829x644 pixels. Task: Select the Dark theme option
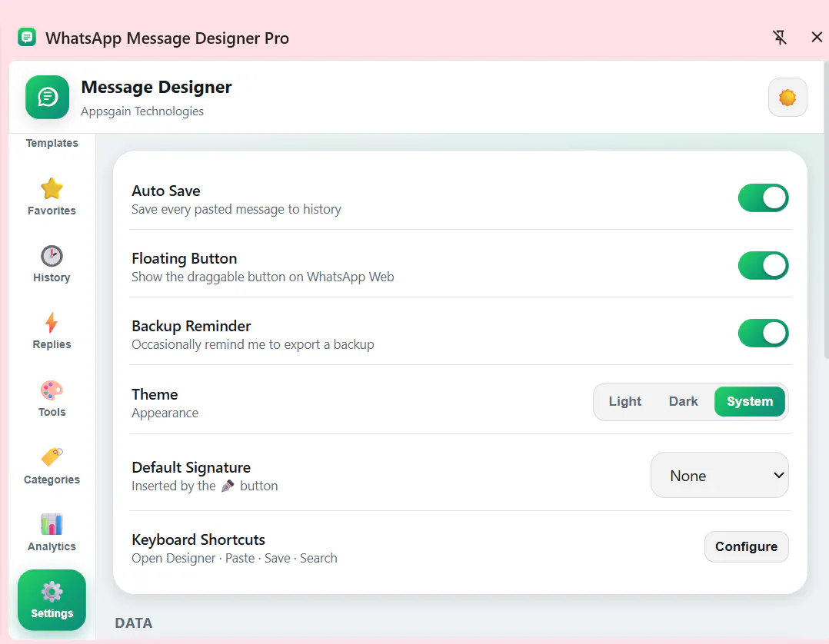click(x=683, y=401)
